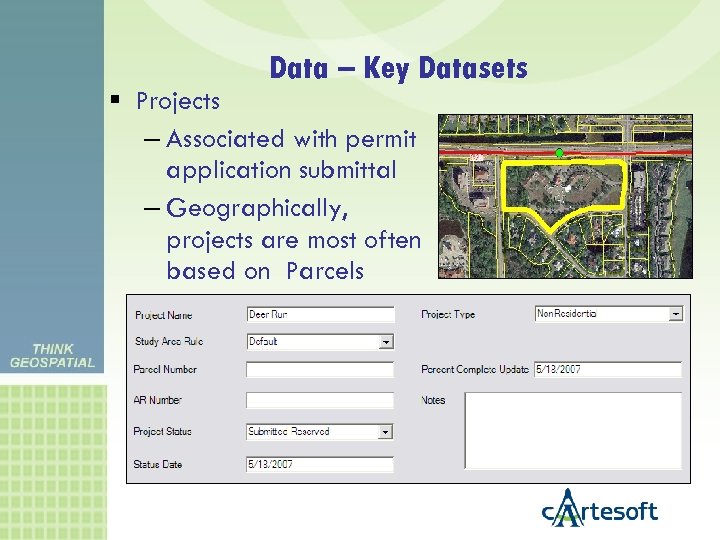Click the "Percent Complete Update" label
The image size is (720, 540).
[x=475, y=370]
